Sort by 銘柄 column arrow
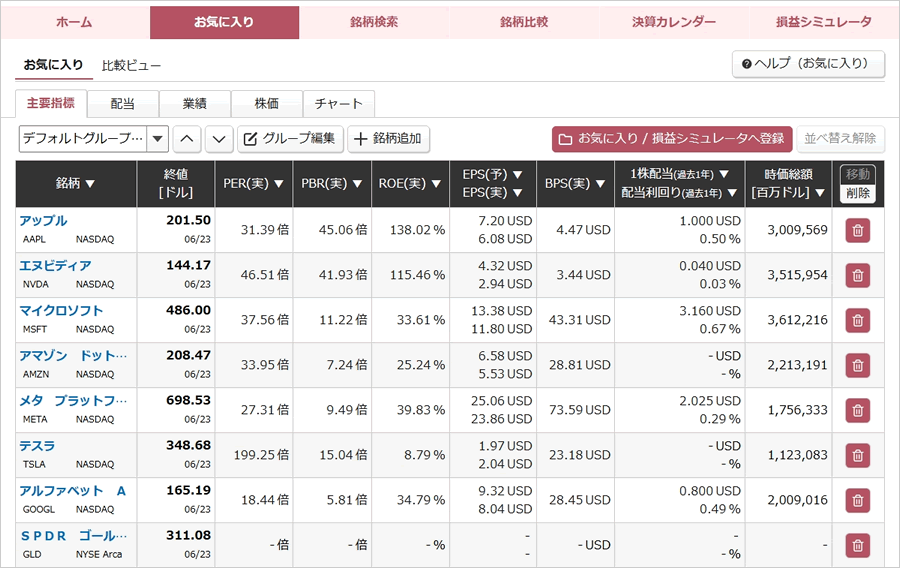900x568 pixels. point(90,184)
